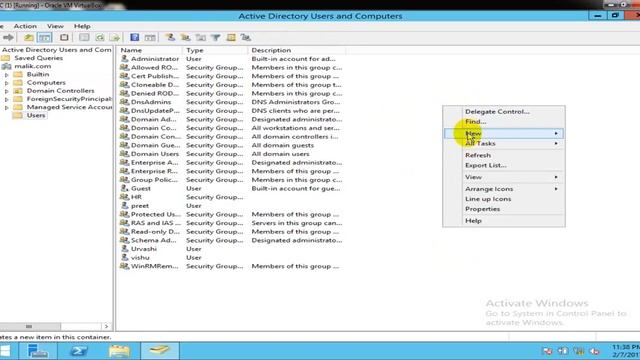This screenshot has width=640, height=360.
Task: Click the taskbar clock showing time
Action: pyautogui.click(x=625, y=351)
